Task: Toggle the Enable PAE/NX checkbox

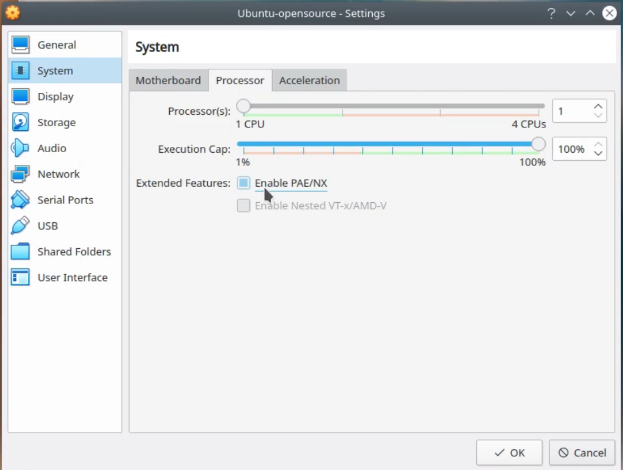Action: (244, 183)
